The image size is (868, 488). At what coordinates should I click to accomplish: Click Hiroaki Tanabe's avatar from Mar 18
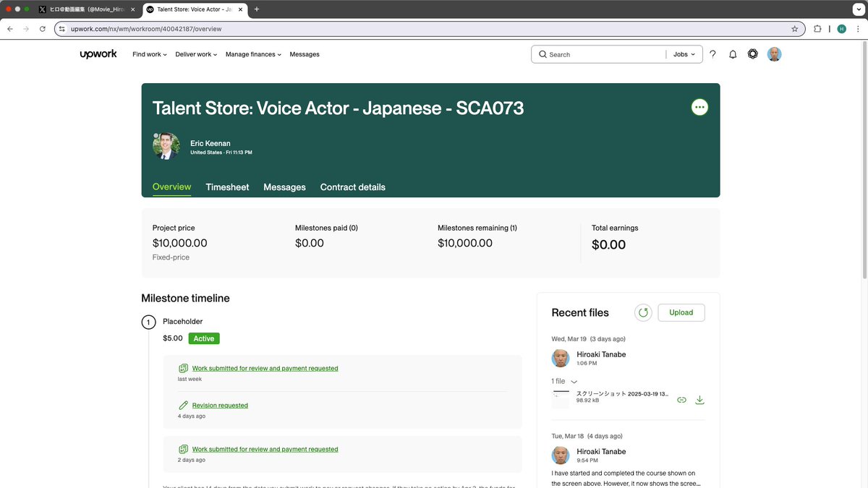pos(561,455)
